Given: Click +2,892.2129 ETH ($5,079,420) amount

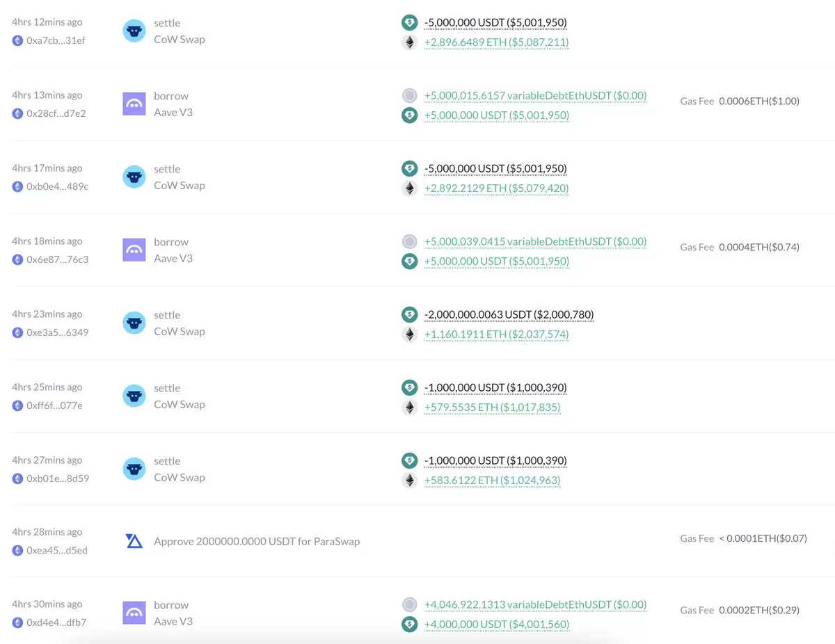Looking at the screenshot, I should [x=496, y=188].
